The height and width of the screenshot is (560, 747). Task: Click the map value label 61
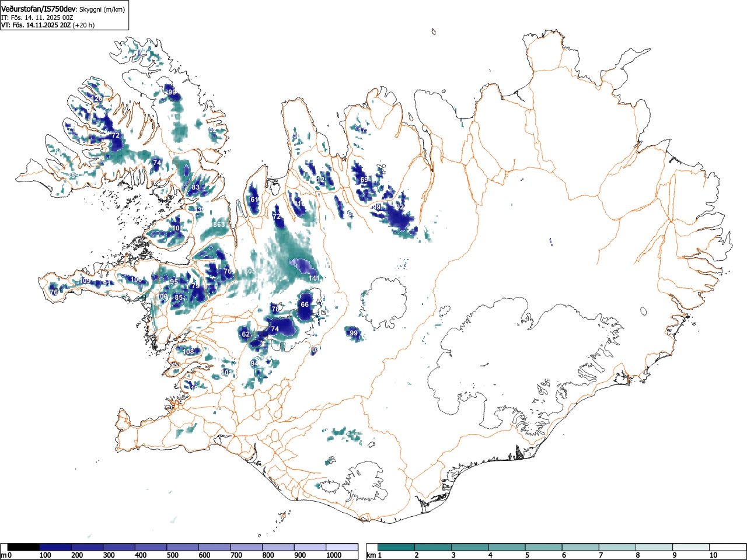[x=254, y=199]
